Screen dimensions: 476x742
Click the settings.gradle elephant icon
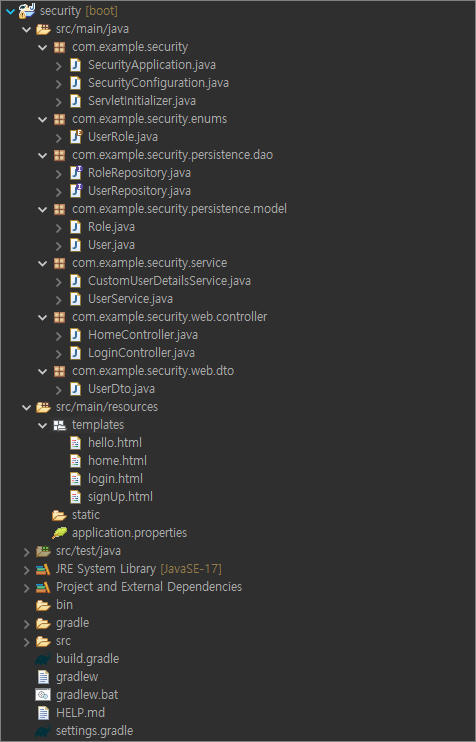pyautogui.click(x=43, y=731)
